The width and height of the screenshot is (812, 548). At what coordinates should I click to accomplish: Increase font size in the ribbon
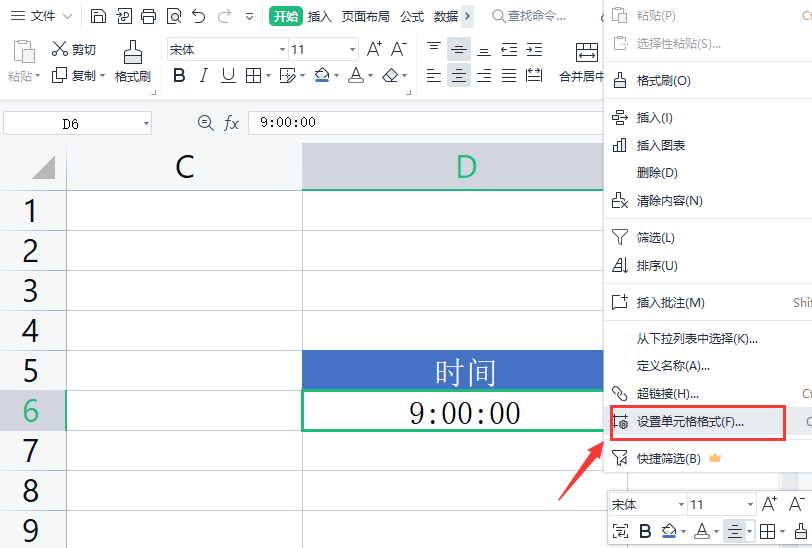(374, 49)
